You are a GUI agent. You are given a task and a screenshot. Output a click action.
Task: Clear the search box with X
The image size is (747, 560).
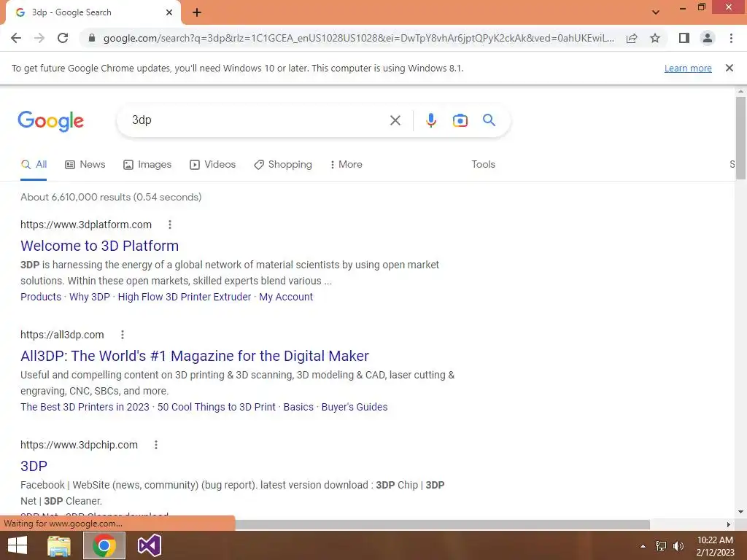tap(395, 120)
